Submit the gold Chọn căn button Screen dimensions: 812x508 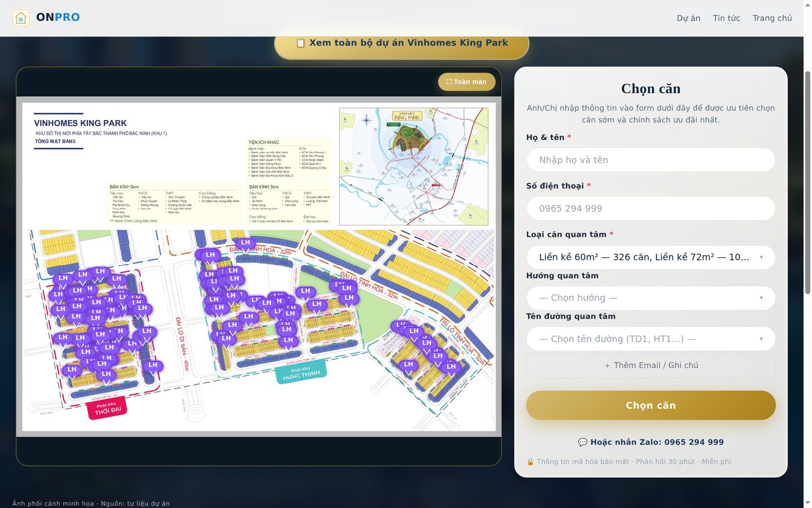pos(651,405)
